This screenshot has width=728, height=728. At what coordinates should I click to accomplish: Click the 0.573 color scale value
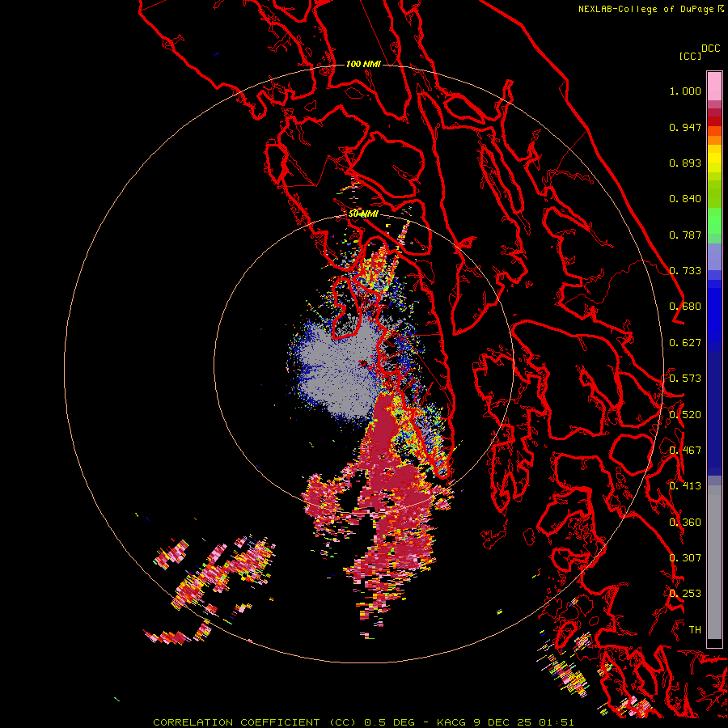[x=685, y=379]
